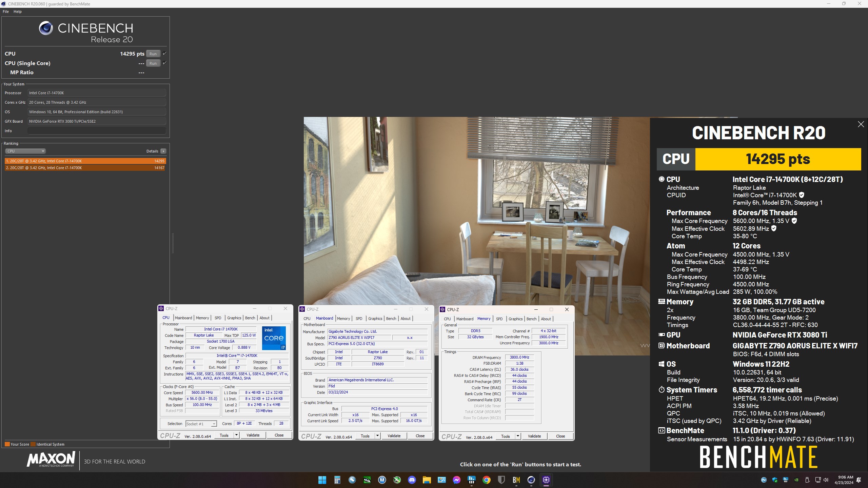Viewport: 868px width, 488px height.
Task: Click the Cinebench logo sphere
Action: [46, 28]
